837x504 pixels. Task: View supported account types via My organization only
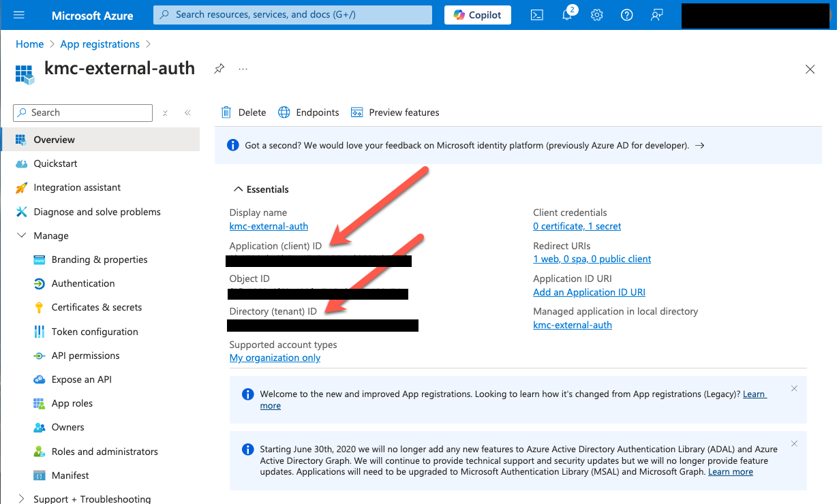point(275,357)
